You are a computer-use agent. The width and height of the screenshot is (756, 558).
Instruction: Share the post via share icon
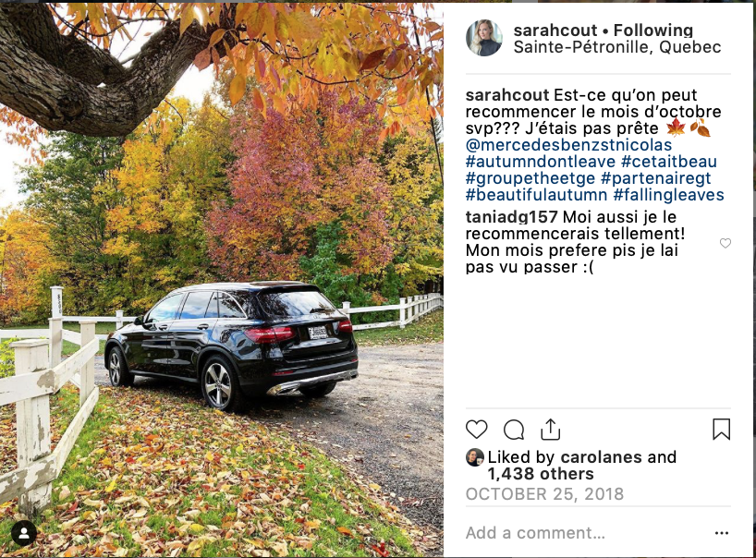[x=550, y=429]
